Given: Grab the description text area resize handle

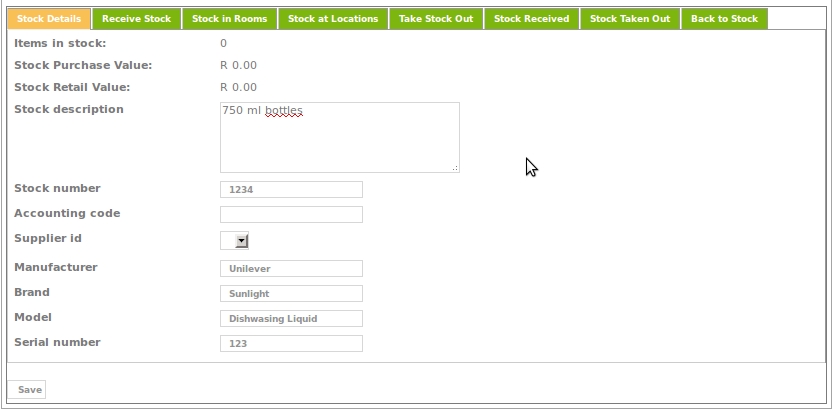Looking at the screenshot, I should coord(455,168).
